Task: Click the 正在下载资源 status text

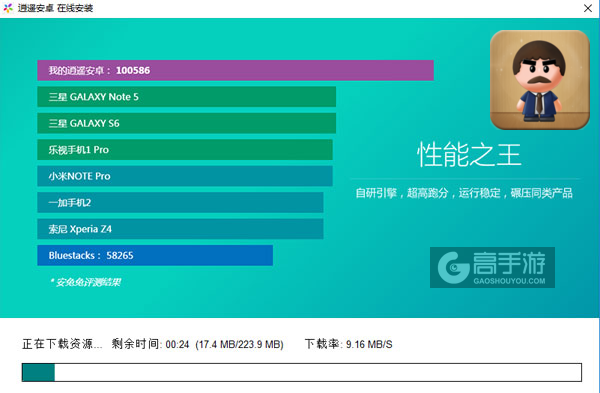Action: point(62,344)
